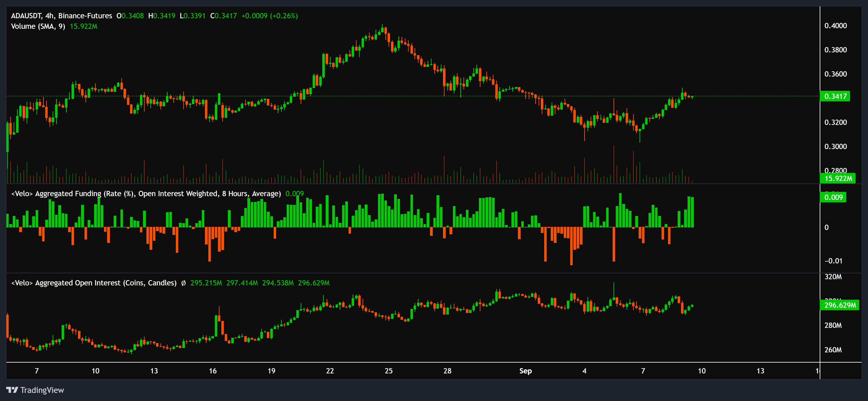The height and width of the screenshot is (401, 868).
Task: Click the 22 date label on time axis
Action: point(330,371)
